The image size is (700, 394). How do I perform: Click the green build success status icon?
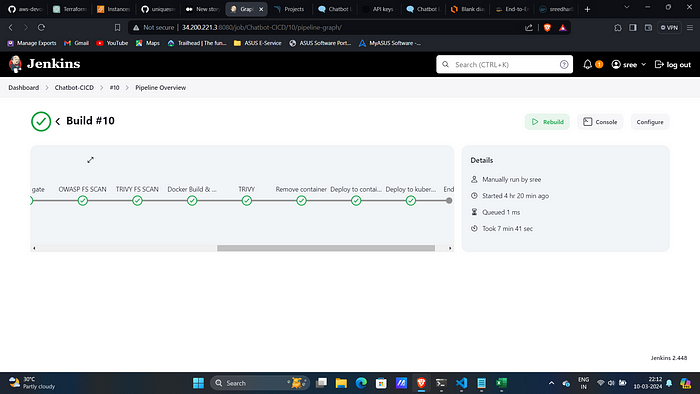coord(41,121)
